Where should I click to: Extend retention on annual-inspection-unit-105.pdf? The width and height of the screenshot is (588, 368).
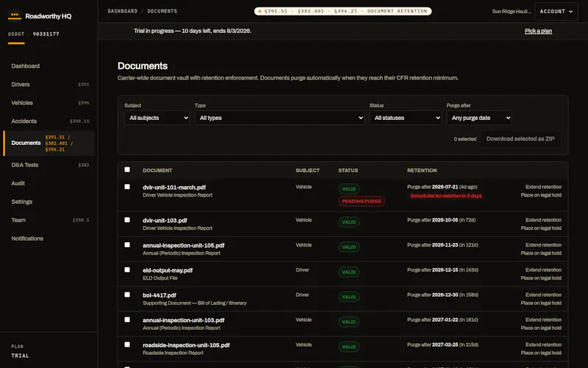543,245
